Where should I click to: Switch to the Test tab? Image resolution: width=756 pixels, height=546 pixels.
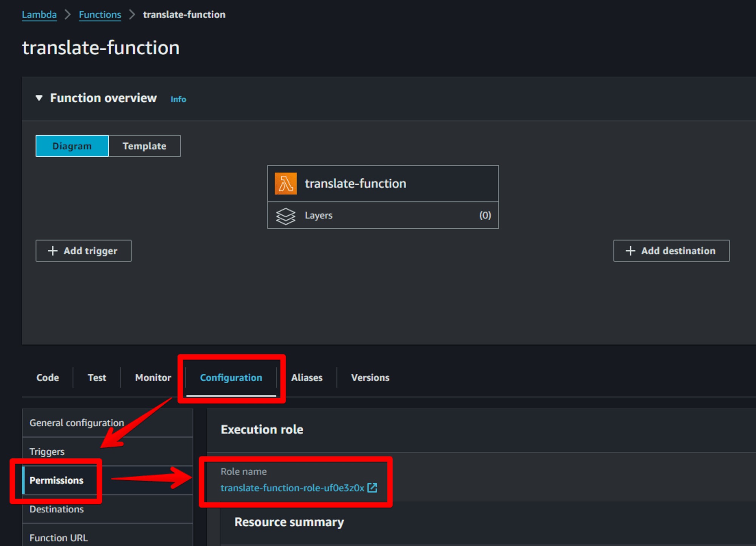coord(97,377)
